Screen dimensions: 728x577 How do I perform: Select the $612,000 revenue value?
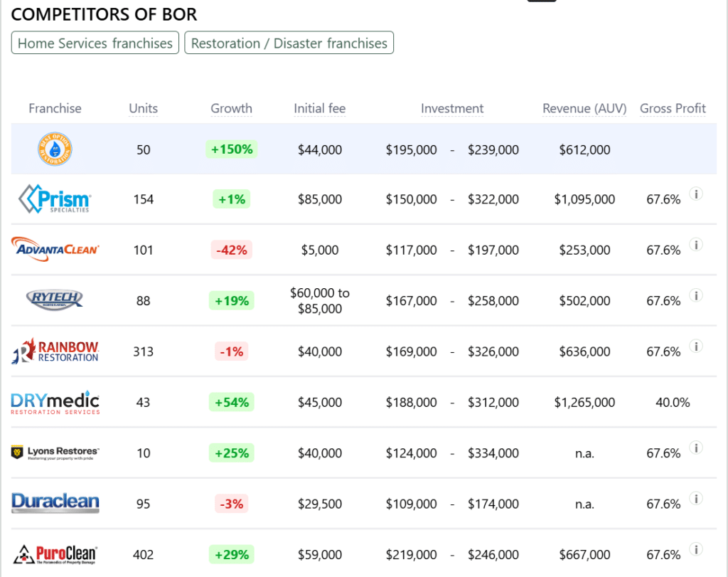[584, 149]
